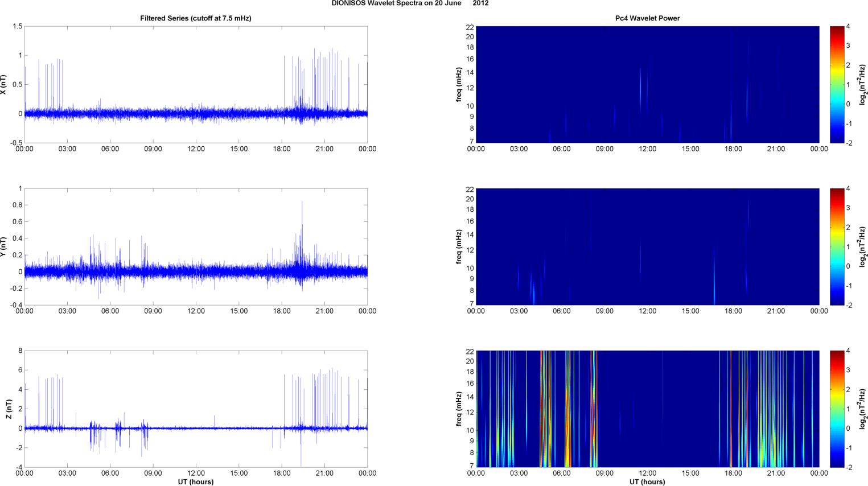Click the Pc4 Wavelet Power heading
This screenshot has height=486, width=868.
[x=647, y=18]
